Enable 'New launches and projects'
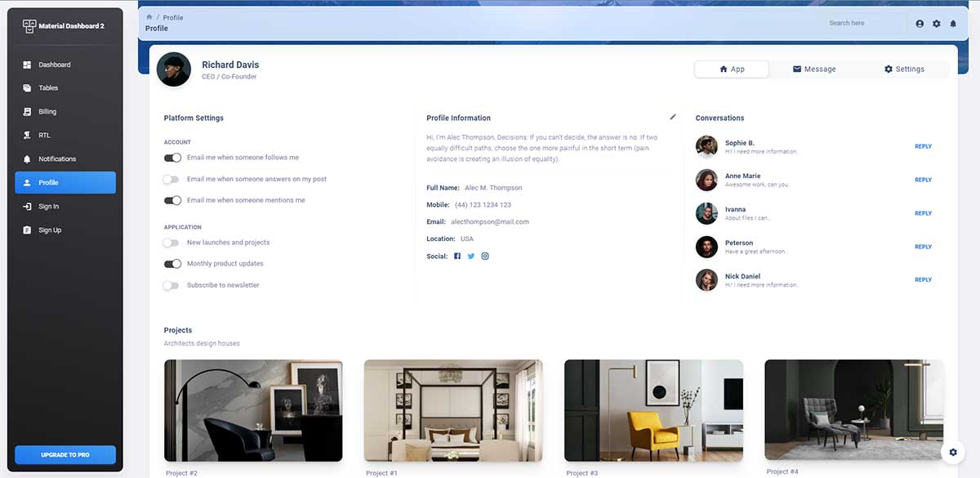This screenshot has width=980, height=478. pyautogui.click(x=172, y=243)
